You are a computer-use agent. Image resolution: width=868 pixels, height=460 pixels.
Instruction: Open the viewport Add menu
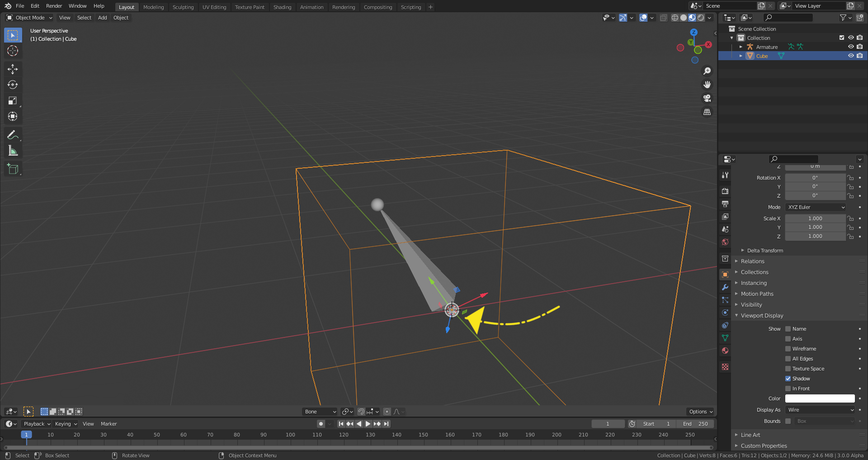pyautogui.click(x=103, y=18)
